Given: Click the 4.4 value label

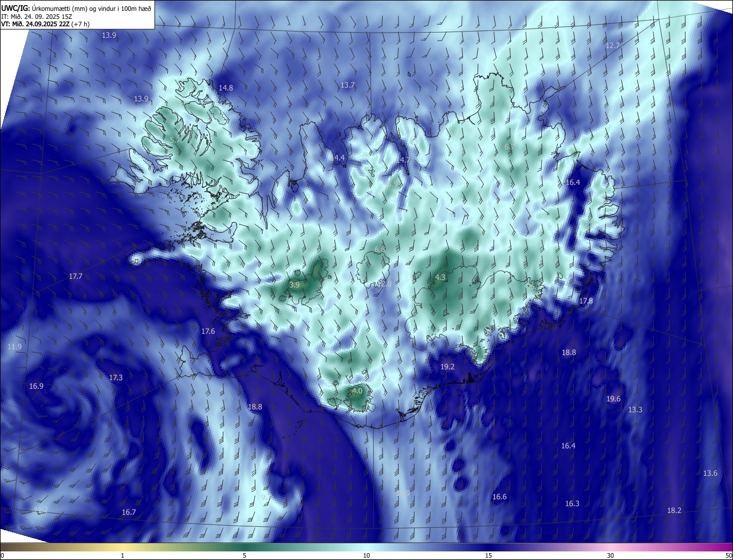Looking at the screenshot, I should coord(339,157).
